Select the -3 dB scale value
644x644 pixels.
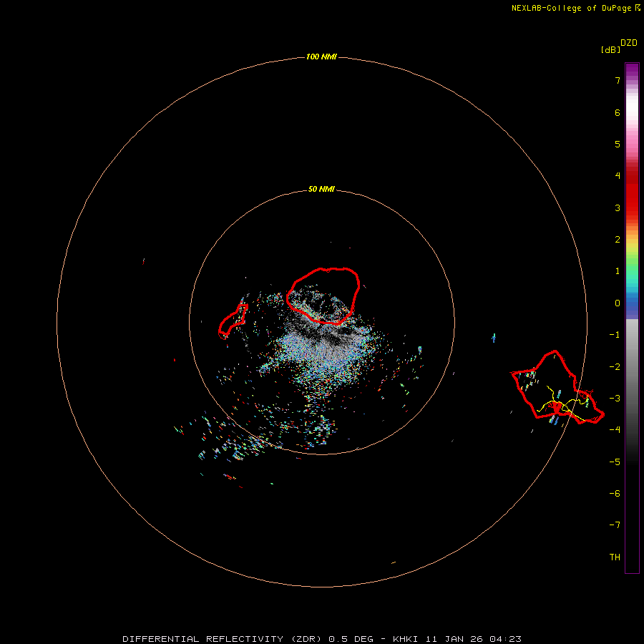615,399
